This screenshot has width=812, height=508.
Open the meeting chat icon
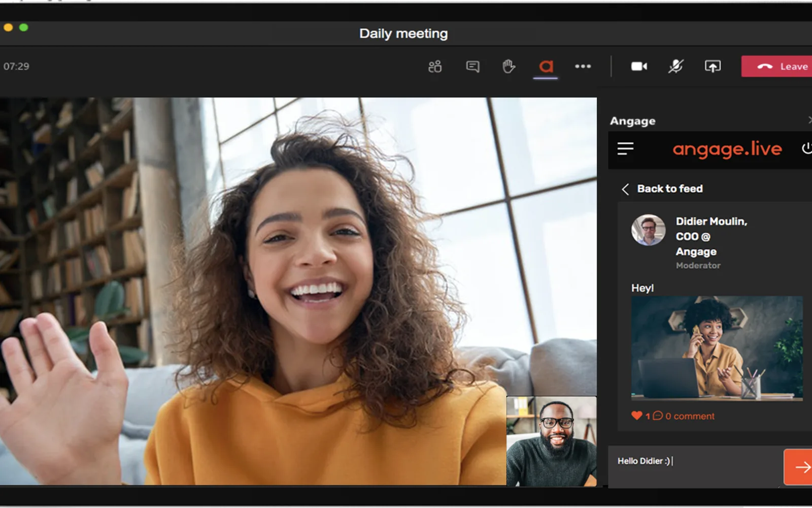[472, 67]
